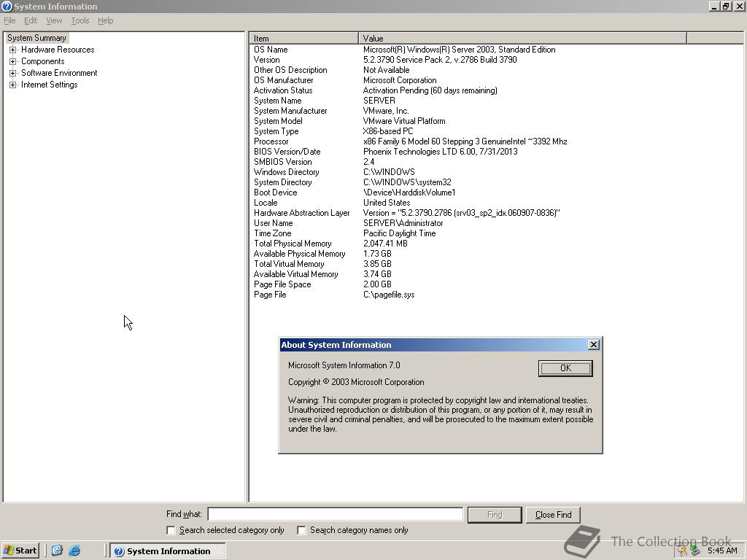Click the VMware Virtual Platform value
The height and width of the screenshot is (560, 747).
tap(404, 121)
